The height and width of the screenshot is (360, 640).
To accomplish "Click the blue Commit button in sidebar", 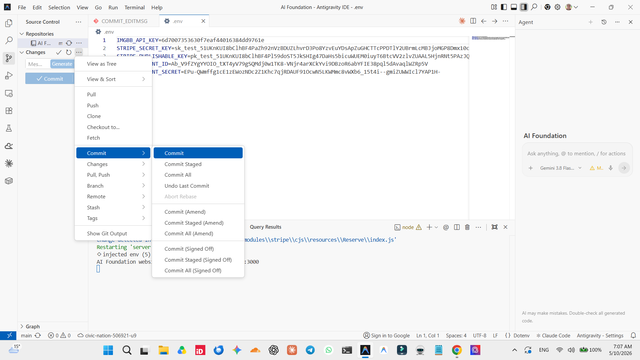I will [x=49, y=79].
